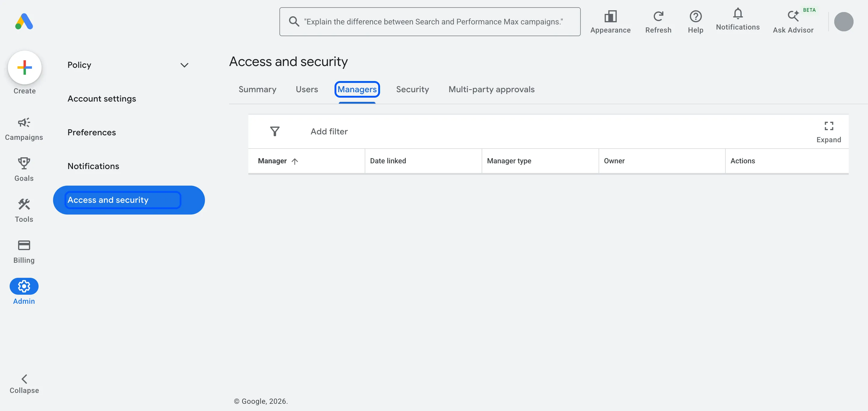The image size is (868, 411).
Task: Switch to the Security tab
Action: [x=412, y=89]
